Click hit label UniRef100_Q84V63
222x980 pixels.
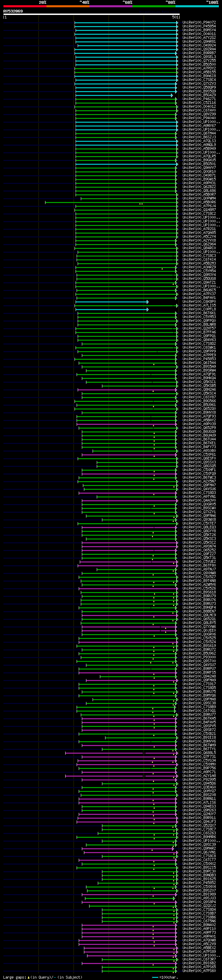click(x=199, y=340)
